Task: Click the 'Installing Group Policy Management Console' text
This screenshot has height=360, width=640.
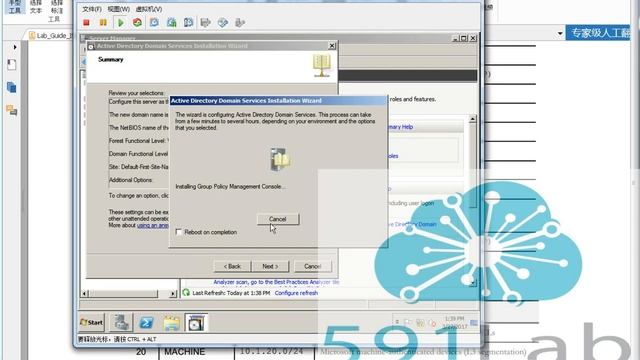Action: (x=230, y=187)
